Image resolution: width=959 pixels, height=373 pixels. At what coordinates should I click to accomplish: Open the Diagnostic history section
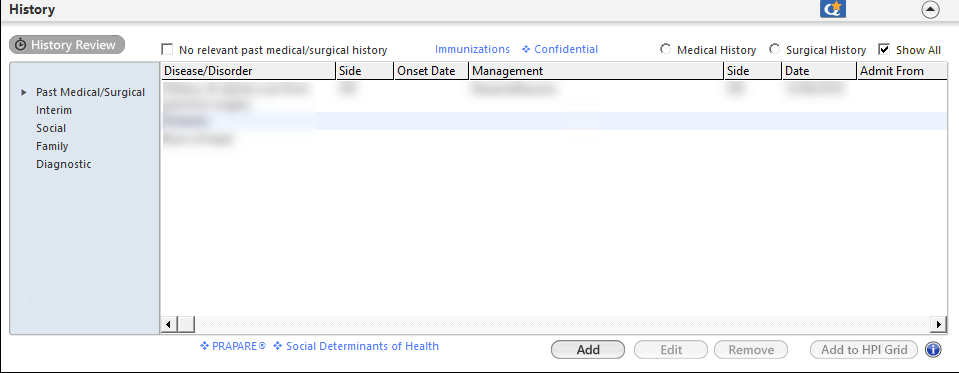click(x=64, y=164)
